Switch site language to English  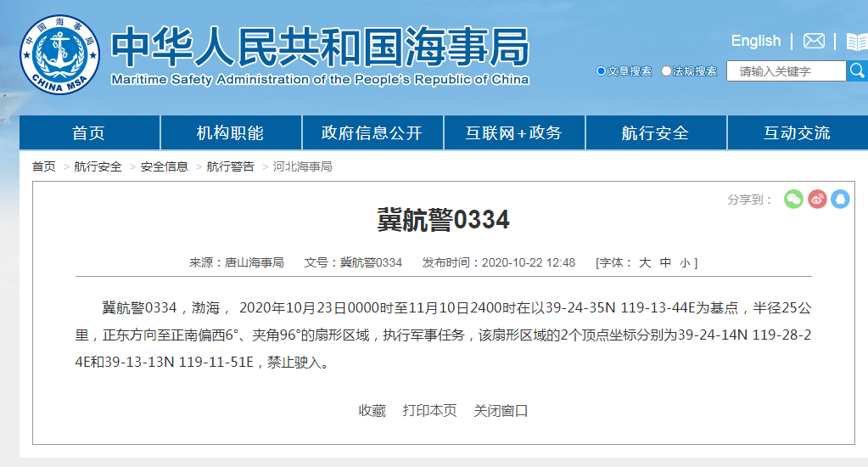coord(755,41)
